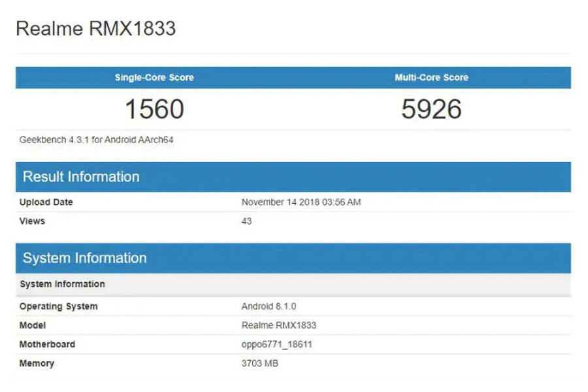Click the Operating System row label
The width and height of the screenshot is (588, 392).
[59, 306]
